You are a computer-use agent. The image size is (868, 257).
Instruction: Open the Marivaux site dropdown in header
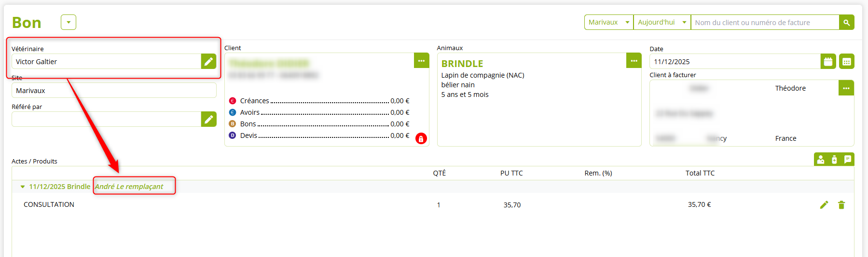(608, 23)
